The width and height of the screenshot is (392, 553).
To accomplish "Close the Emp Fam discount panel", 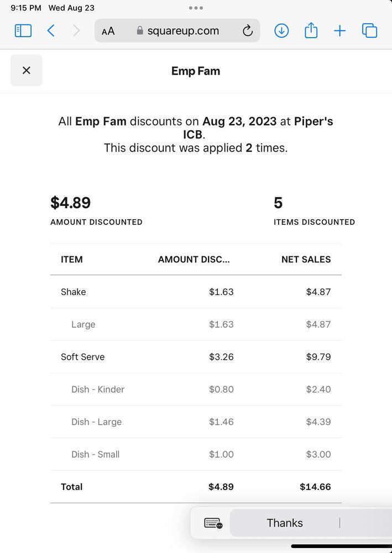I will [x=27, y=70].
